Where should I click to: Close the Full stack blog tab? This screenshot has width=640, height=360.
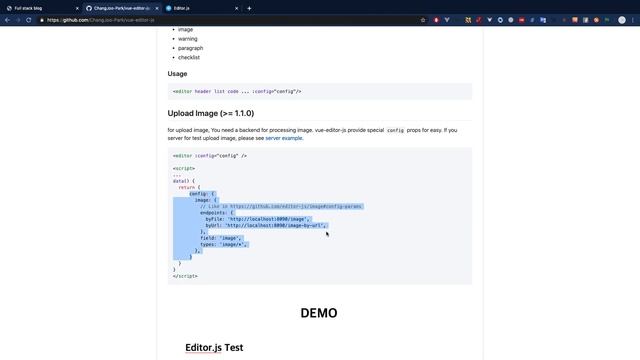pos(77,8)
